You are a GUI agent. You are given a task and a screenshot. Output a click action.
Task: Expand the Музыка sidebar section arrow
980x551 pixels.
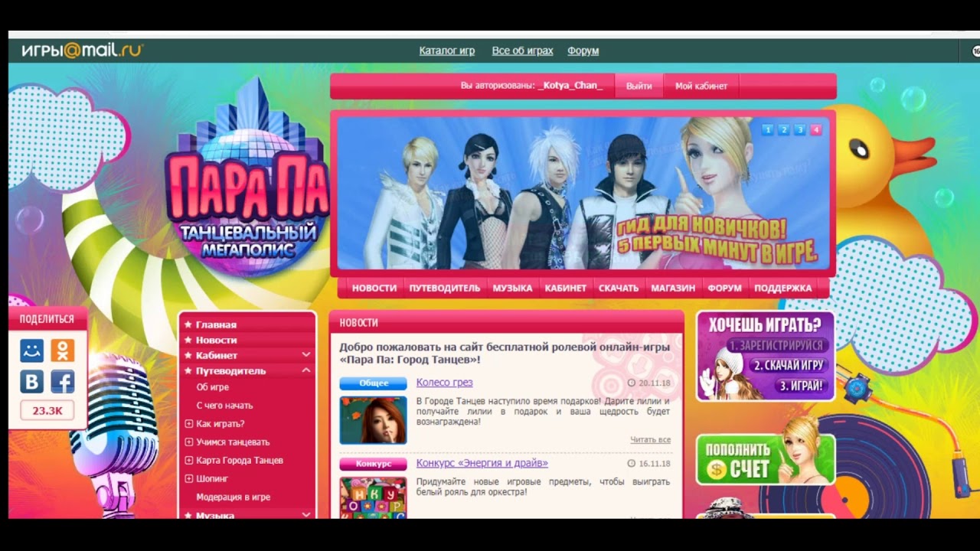coord(305,515)
